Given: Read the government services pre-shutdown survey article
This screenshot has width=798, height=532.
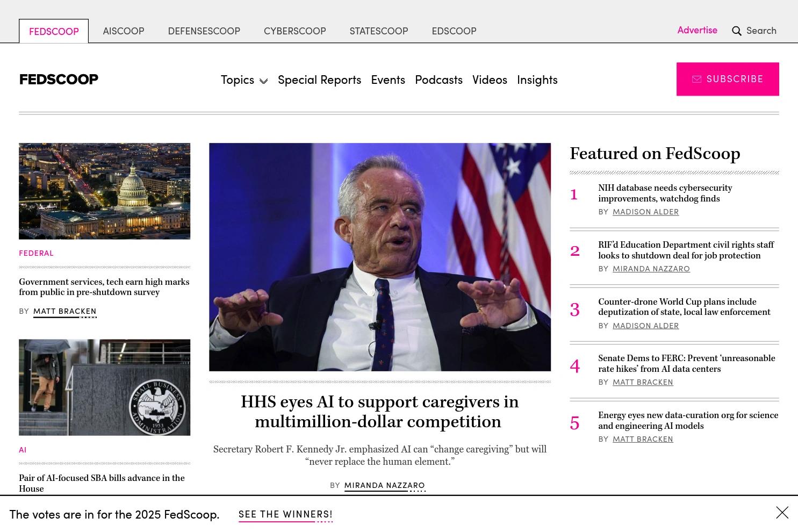Looking at the screenshot, I should pos(104,287).
